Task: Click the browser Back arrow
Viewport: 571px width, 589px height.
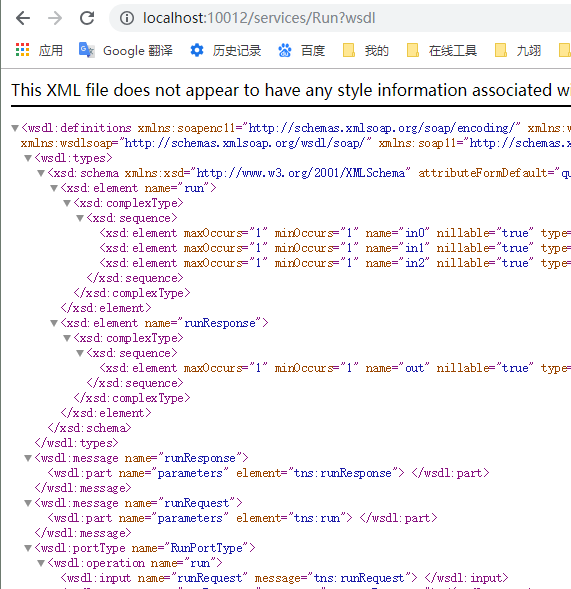Action: 23,18
